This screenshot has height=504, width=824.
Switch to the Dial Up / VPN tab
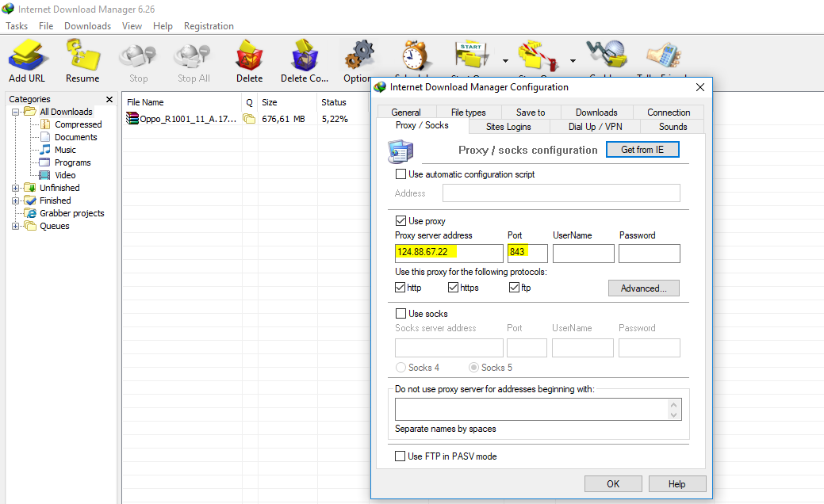pos(596,127)
